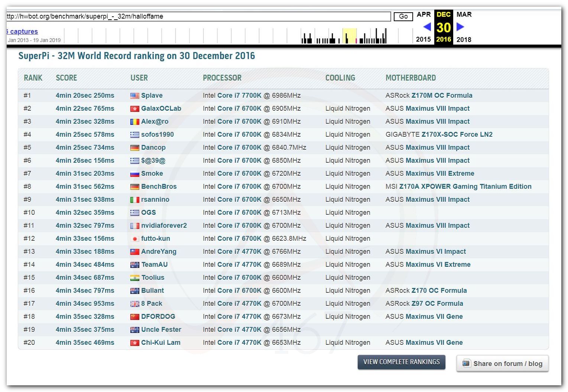Click the Australian flag beside Bullant
The height and width of the screenshot is (392, 568).
(x=135, y=291)
